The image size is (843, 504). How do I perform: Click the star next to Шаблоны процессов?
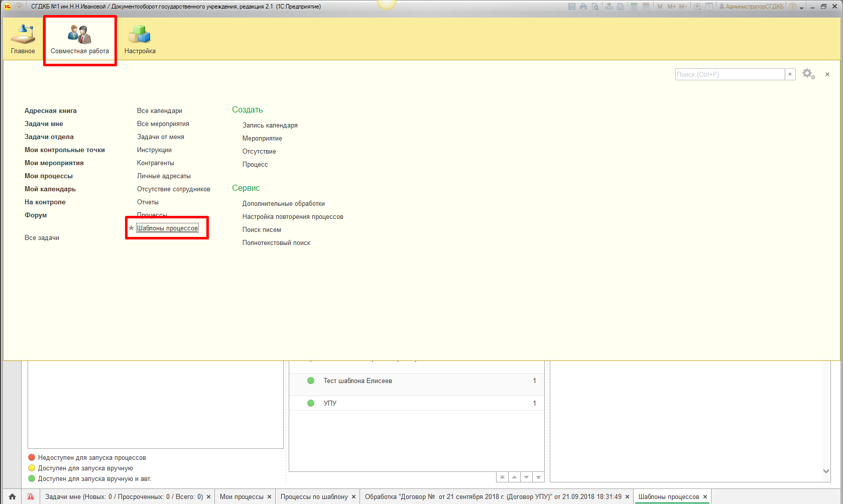132,228
